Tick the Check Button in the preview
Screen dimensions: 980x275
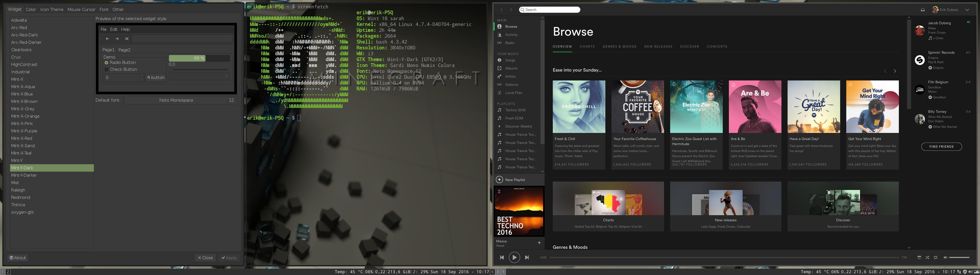(x=106, y=70)
